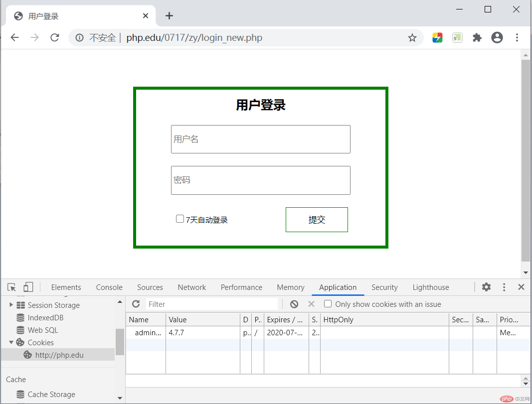Click the sidebar scroll down arrow
This screenshot has height=404, width=532.
point(120,398)
